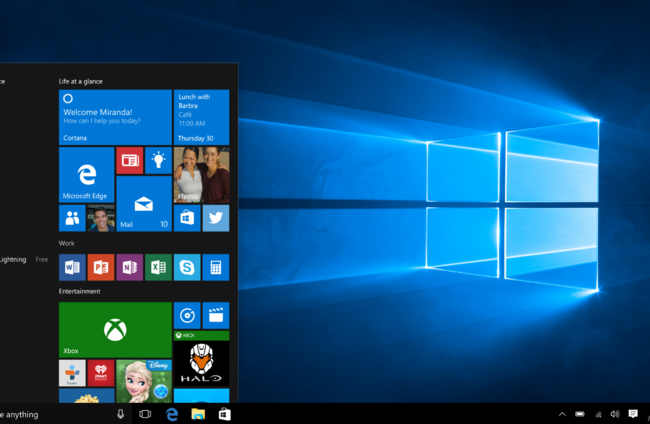Open File Explorer from the taskbar

coord(198,414)
